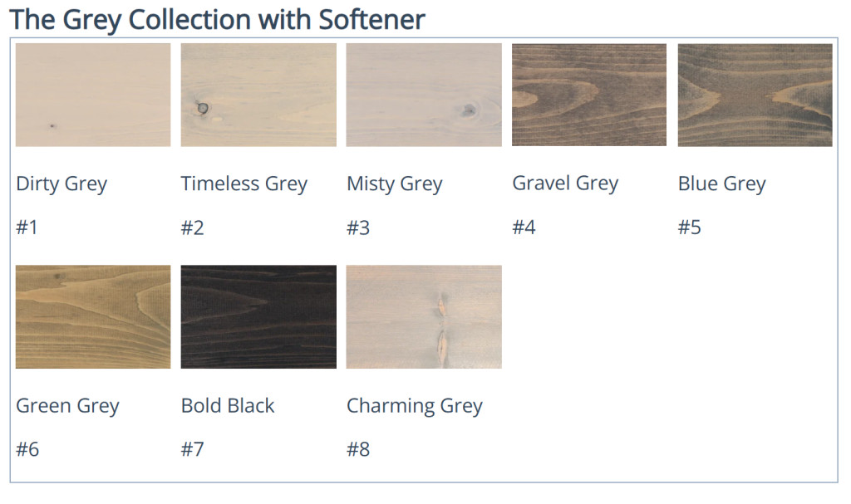Pick the Gravel Grey wood sample

click(x=589, y=95)
